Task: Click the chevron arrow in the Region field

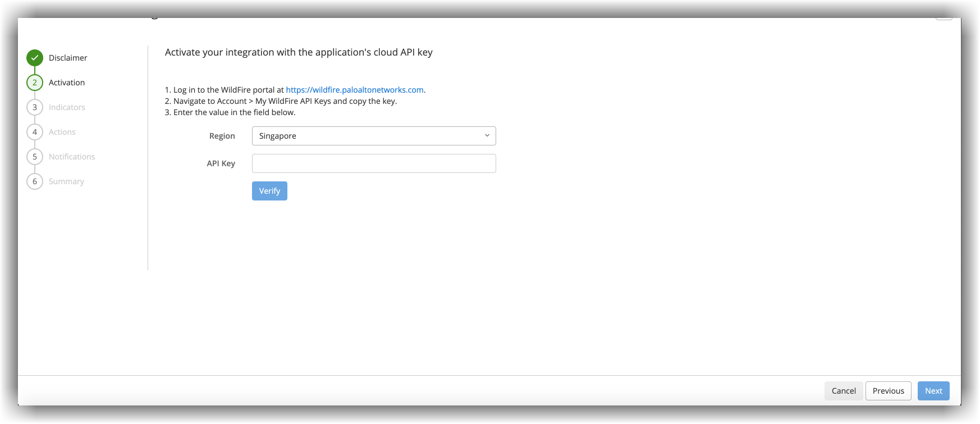Action: click(x=487, y=136)
